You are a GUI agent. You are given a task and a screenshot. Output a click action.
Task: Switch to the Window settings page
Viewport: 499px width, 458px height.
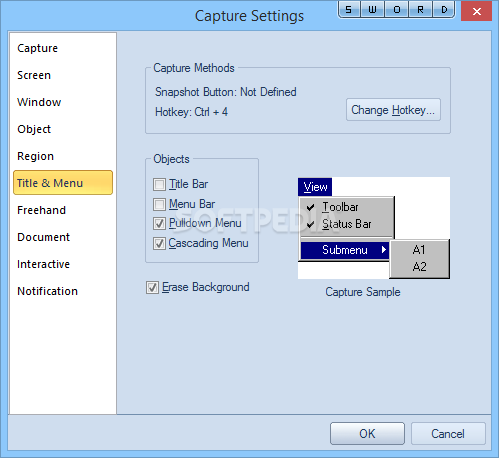pyautogui.click(x=39, y=102)
